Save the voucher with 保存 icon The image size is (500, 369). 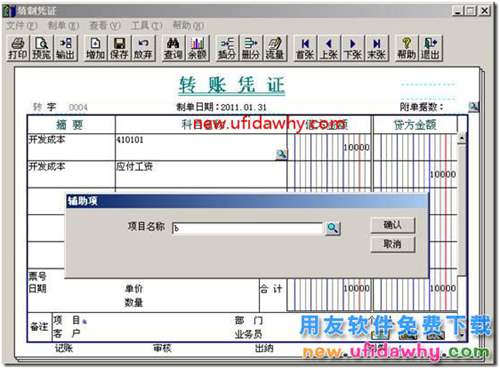(x=119, y=49)
